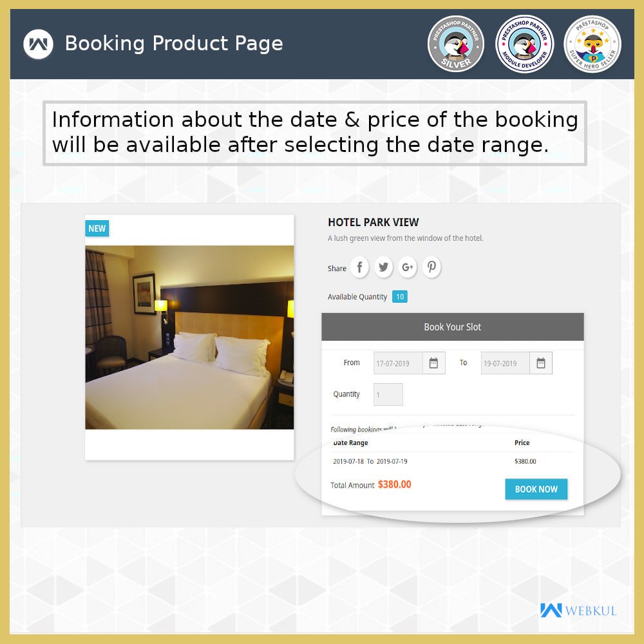Click the Webkul logo in header
This screenshot has width=644, height=644.
(38, 44)
